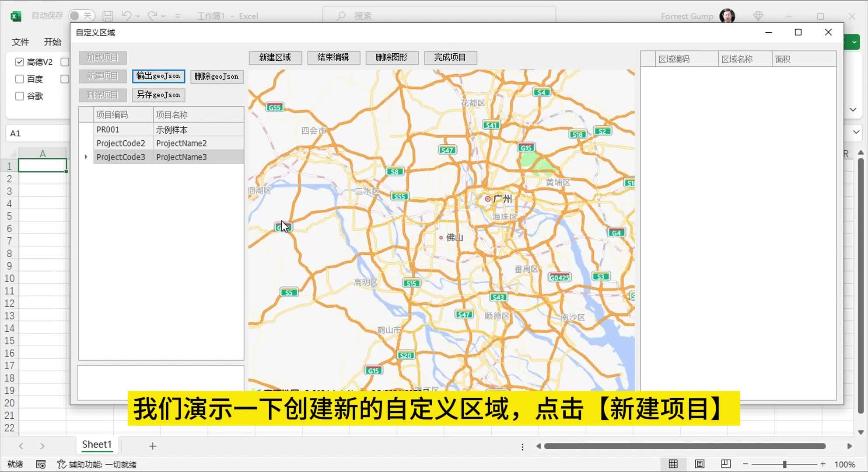Expand the ProjectCode3 row in the project list

click(86, 157)
